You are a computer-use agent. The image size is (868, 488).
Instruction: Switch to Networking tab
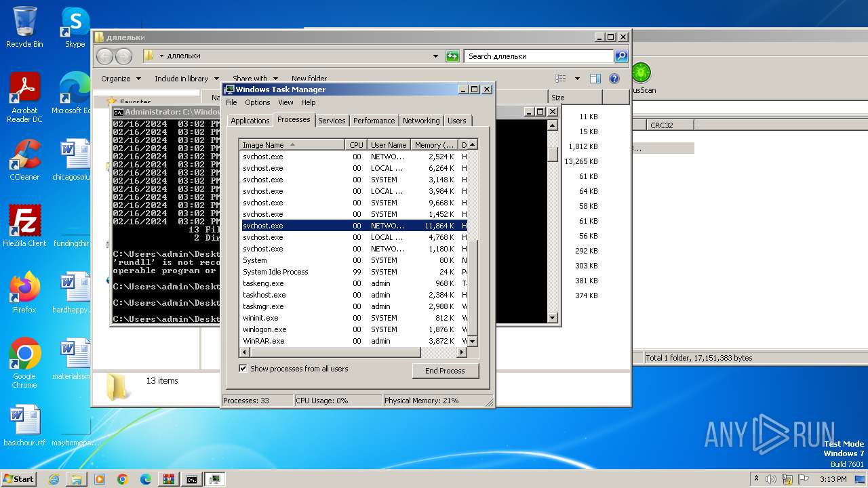421,121
